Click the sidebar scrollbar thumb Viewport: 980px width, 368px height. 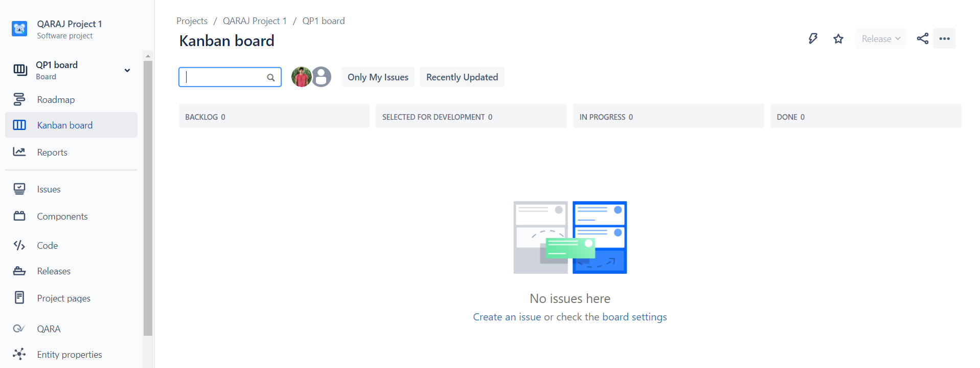(x=148, y=198)
